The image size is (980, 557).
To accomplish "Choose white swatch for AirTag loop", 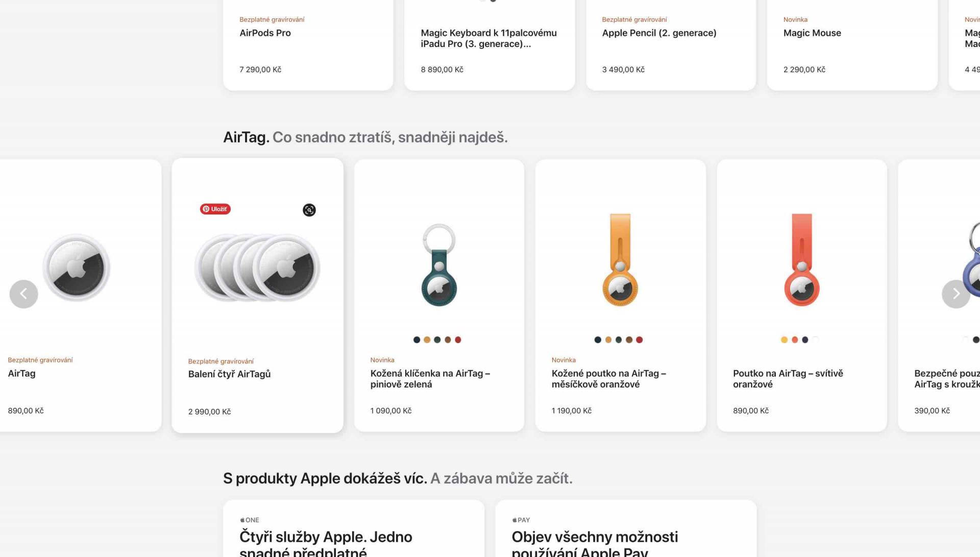I will click(815, 340).
